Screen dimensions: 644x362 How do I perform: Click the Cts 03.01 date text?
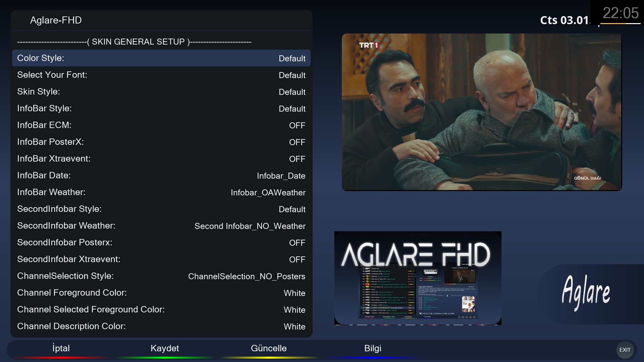[x=565, y=20]
